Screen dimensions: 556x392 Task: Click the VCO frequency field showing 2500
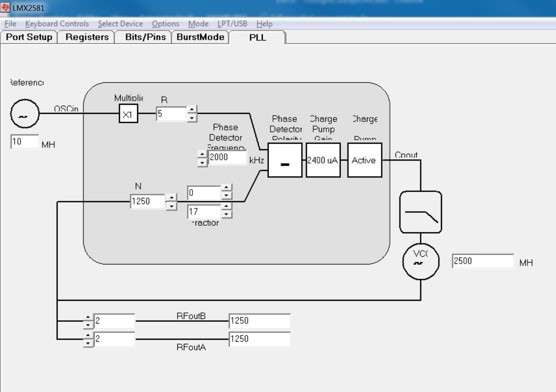(x=483, y=261)
